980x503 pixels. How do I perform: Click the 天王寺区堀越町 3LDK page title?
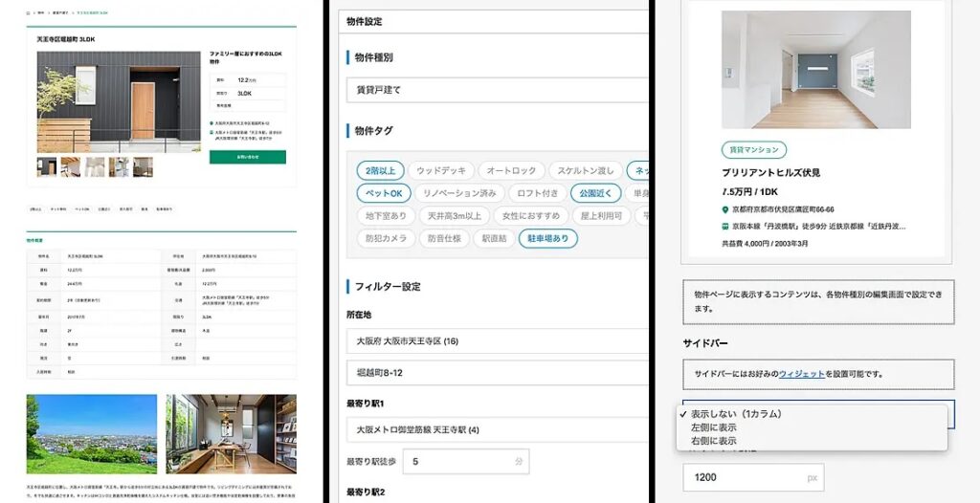click(x=66, y=39)
